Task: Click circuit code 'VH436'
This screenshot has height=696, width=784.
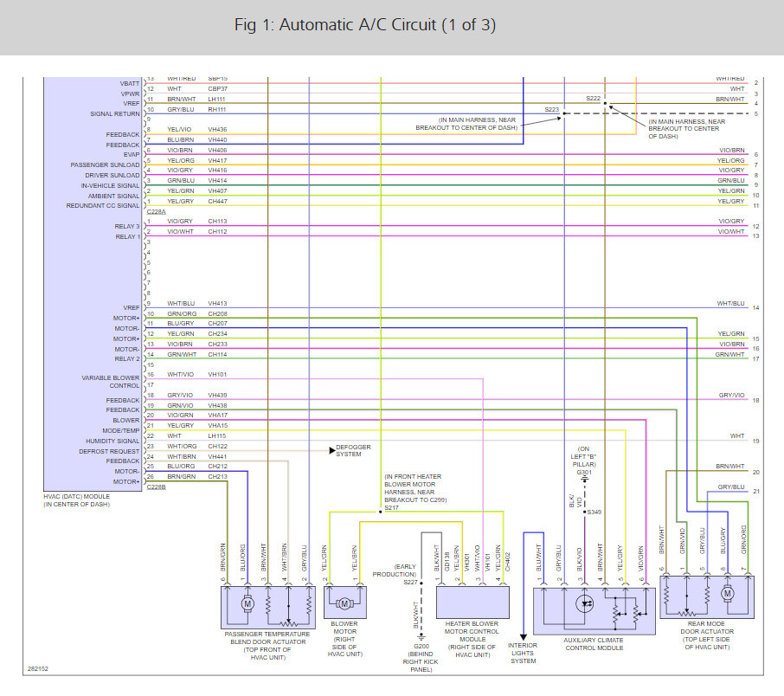Action: 217,130
